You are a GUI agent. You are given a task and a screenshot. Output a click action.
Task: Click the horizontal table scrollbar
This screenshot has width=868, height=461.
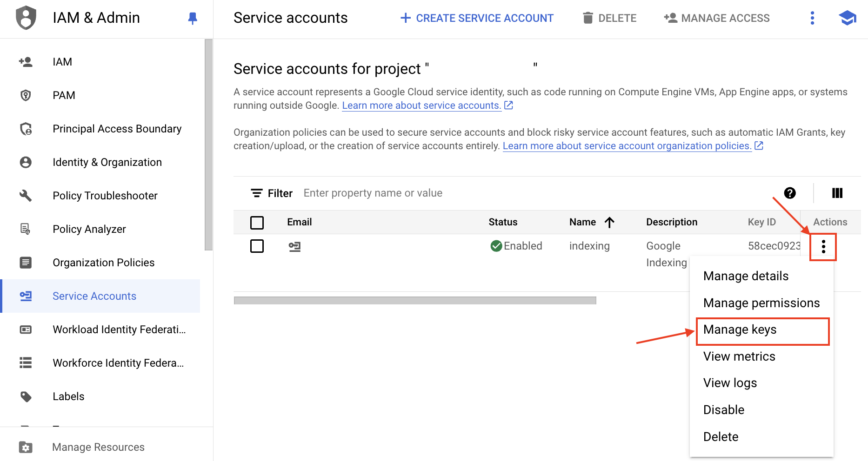click(x=414, y=301)
